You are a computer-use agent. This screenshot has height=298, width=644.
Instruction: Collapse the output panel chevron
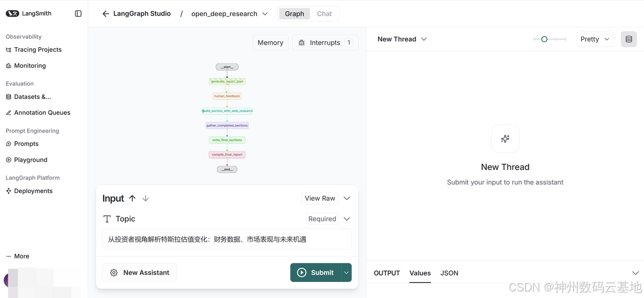[635, 273]
